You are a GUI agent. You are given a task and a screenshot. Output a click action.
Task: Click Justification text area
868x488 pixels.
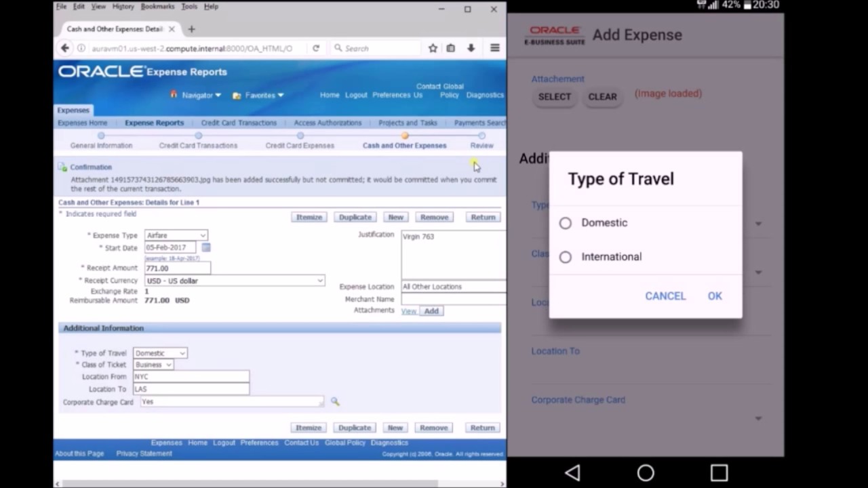click(453, 254)
